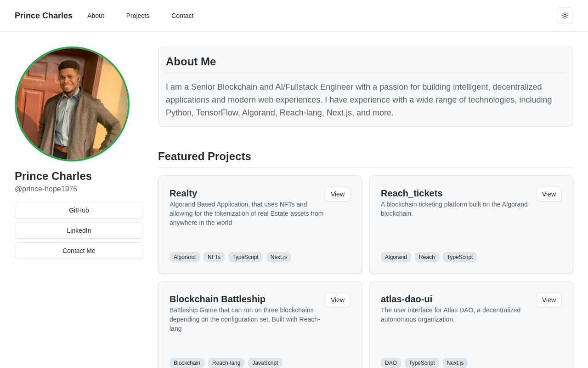Open the About nav link
Image resolution: width=588 pixels, height=368 pixels.
point(96,16)
